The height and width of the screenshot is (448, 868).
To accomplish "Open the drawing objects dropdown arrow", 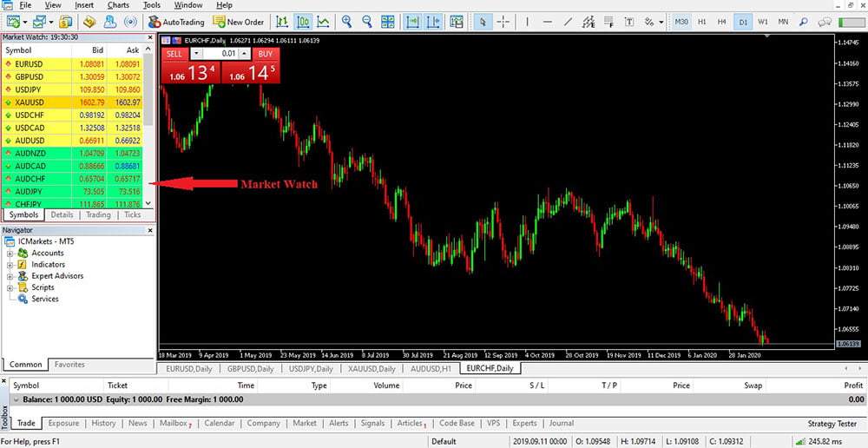I will (x=661, y=23).
